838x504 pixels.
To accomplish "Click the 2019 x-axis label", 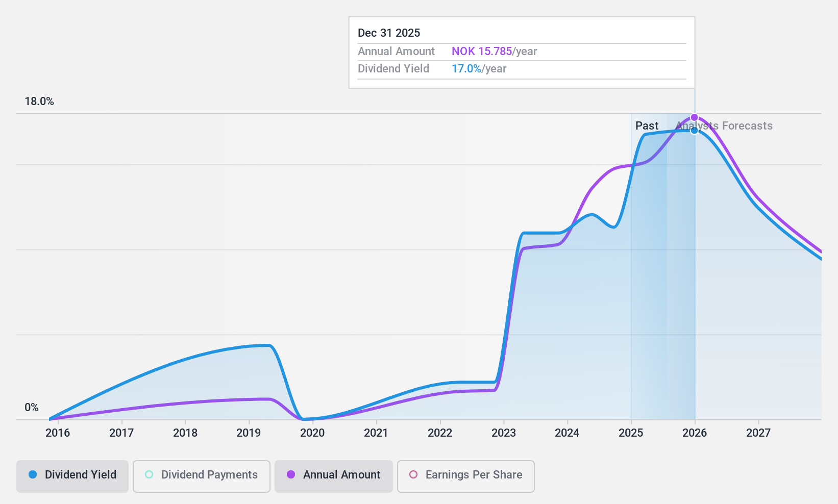I will coord(249,433).
